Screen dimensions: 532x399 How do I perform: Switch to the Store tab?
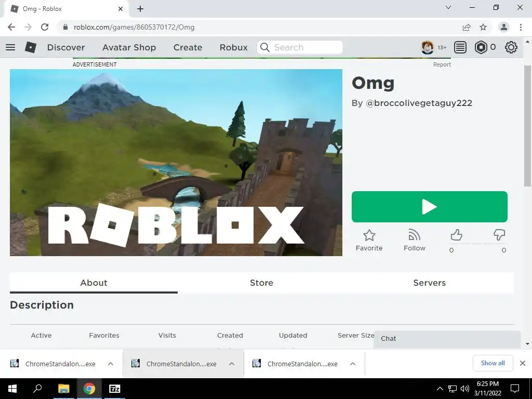pos(262,283)
